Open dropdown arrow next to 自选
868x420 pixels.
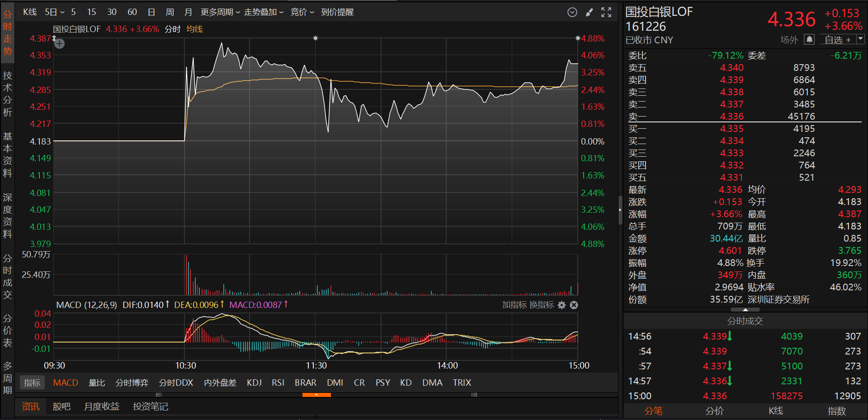[860, 39]
